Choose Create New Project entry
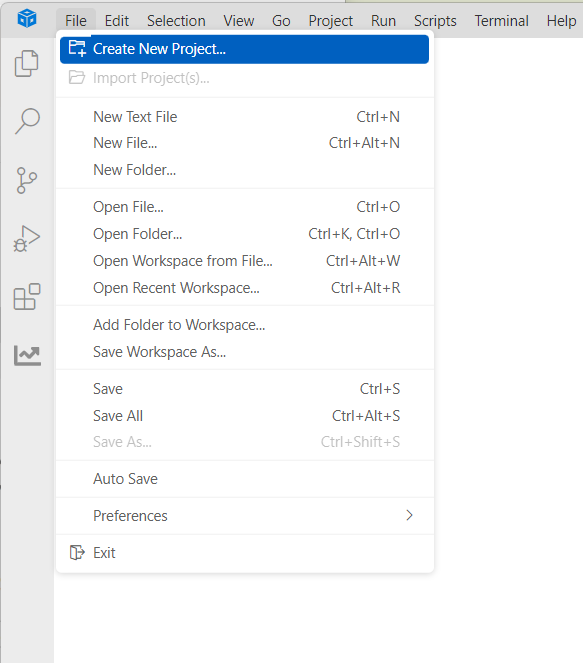Screen dimensions: 583x663 point(244,49)
